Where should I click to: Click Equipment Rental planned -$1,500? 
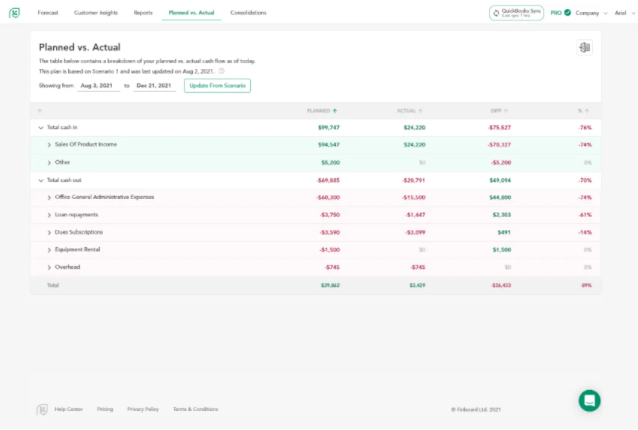[x=330, y=250]
